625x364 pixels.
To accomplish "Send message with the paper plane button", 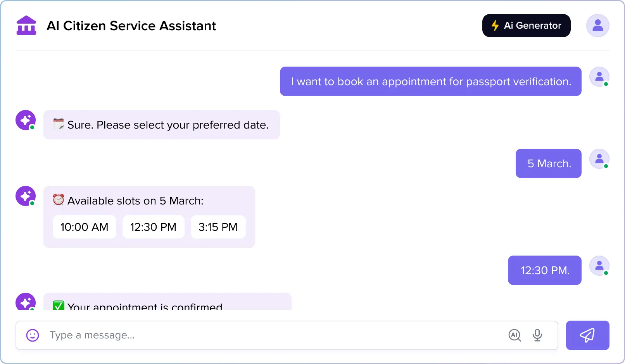I will 587,335.
